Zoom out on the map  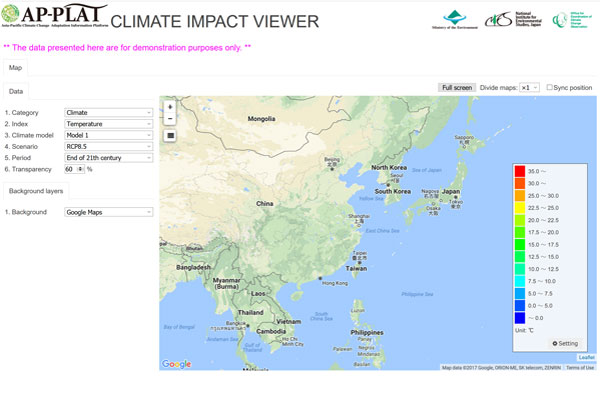point(170,118)
